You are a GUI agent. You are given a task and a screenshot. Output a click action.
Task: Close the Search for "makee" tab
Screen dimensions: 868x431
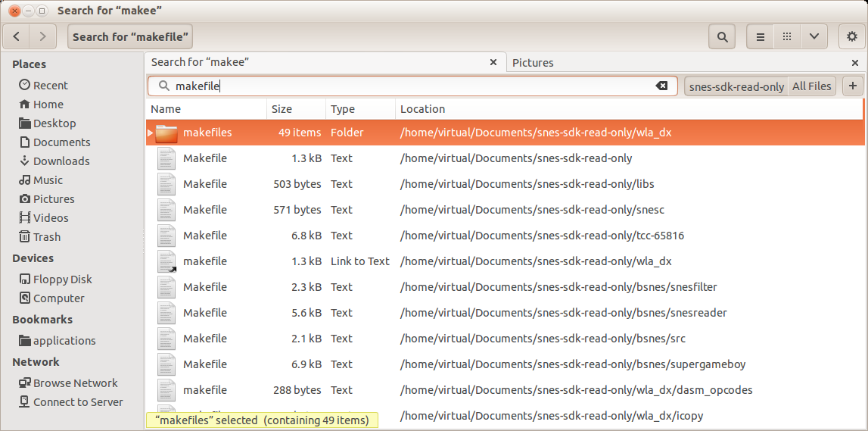(x=493, y=63)
